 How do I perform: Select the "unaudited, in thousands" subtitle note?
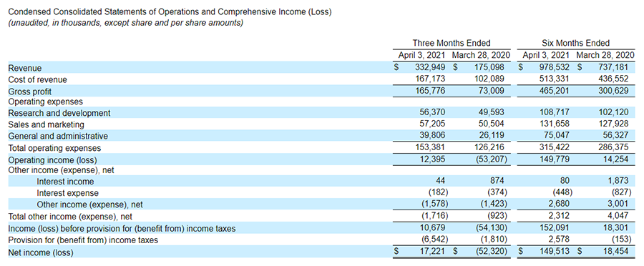tap(126, 24)
